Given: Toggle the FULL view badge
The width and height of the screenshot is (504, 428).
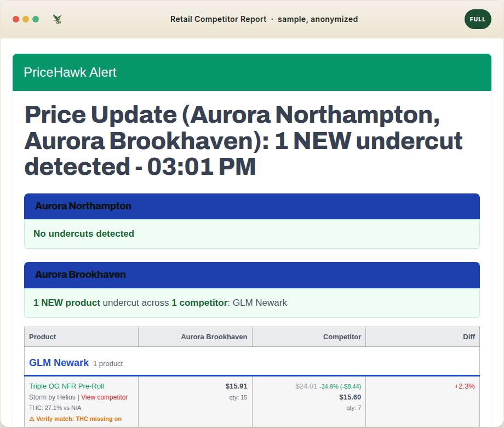Looking at the screenshot, I should pyautogui.click(x=478, y=19).
